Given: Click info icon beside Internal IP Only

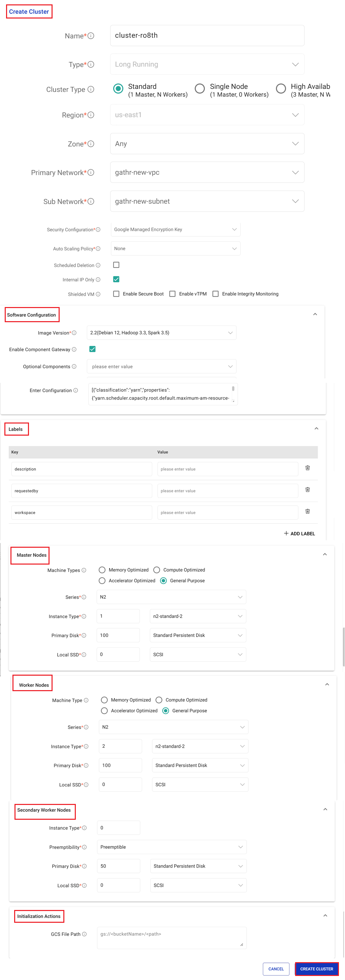Looking at the screenshot, I should tap(98, 280).
